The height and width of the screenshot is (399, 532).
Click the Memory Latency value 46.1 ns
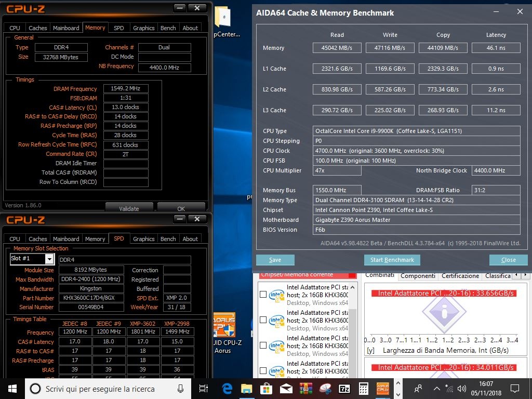point(496,48)
